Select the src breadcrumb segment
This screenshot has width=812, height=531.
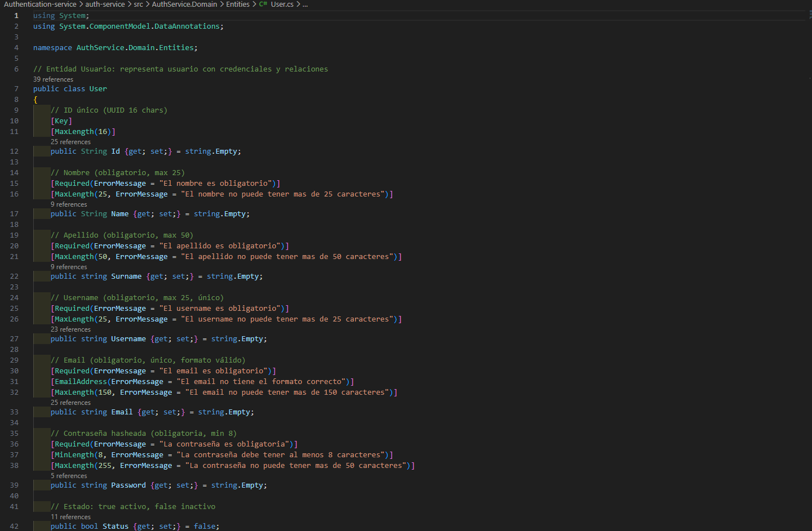coord(138,4)
